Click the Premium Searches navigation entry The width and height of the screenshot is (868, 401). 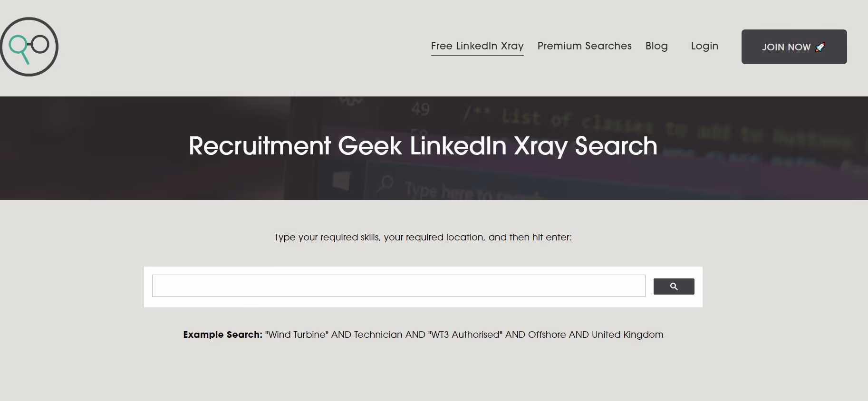(584, 46)
